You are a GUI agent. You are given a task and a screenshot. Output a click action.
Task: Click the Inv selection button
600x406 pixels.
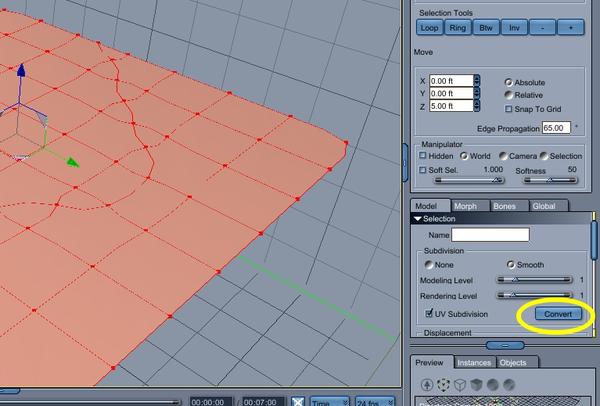(x=514, y=28)
